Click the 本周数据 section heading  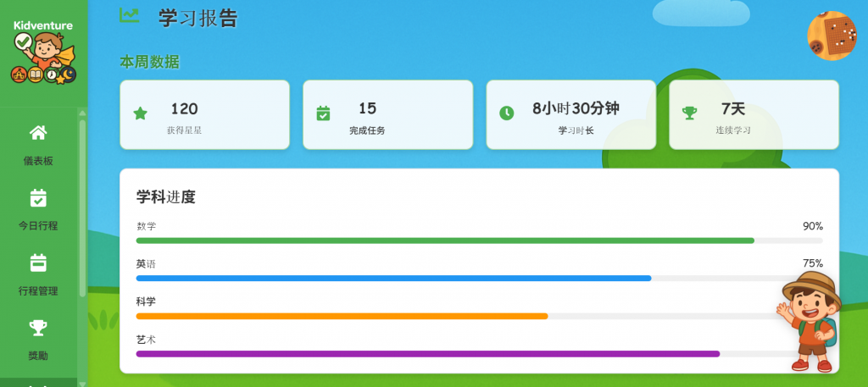pos(149,62)
